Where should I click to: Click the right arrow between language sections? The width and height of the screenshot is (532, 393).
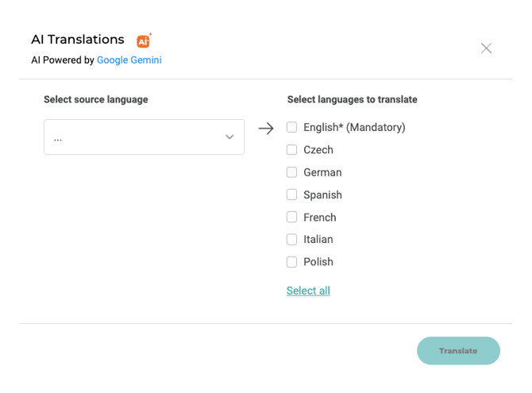pos(266,129)
